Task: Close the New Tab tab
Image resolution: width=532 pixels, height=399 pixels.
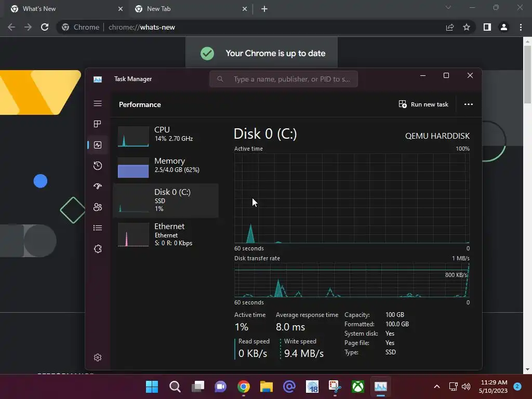Action: (245, 9)
